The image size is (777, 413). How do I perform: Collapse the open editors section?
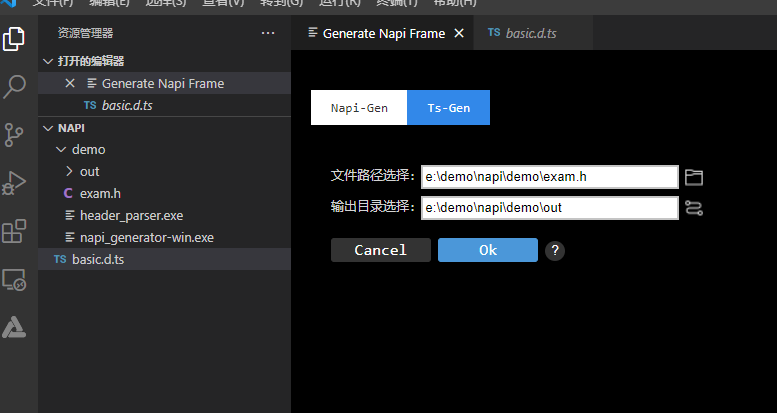coord(47,61)
